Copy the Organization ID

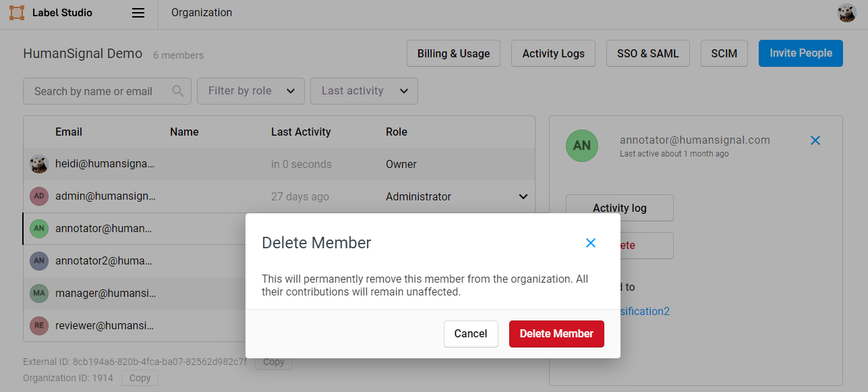point(140,378)
